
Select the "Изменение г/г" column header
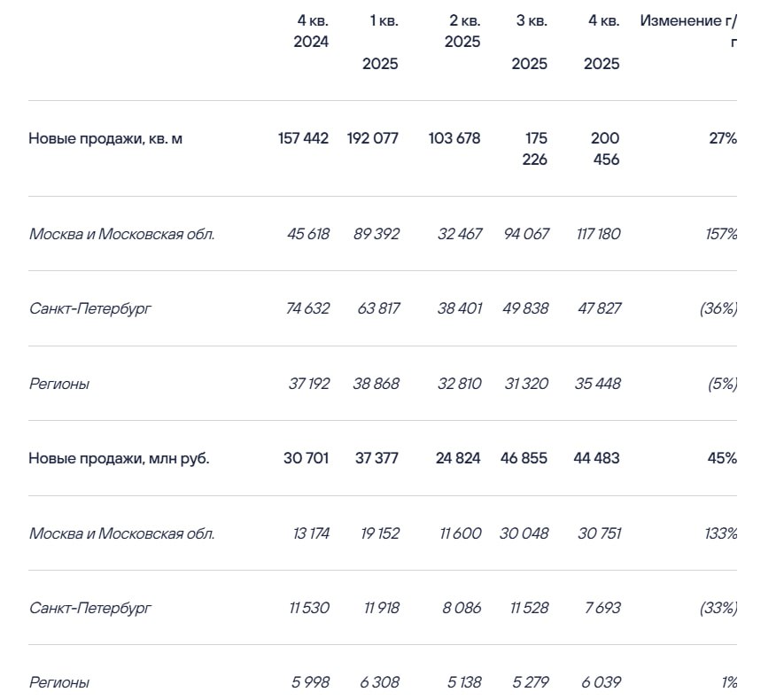point(688,31)
